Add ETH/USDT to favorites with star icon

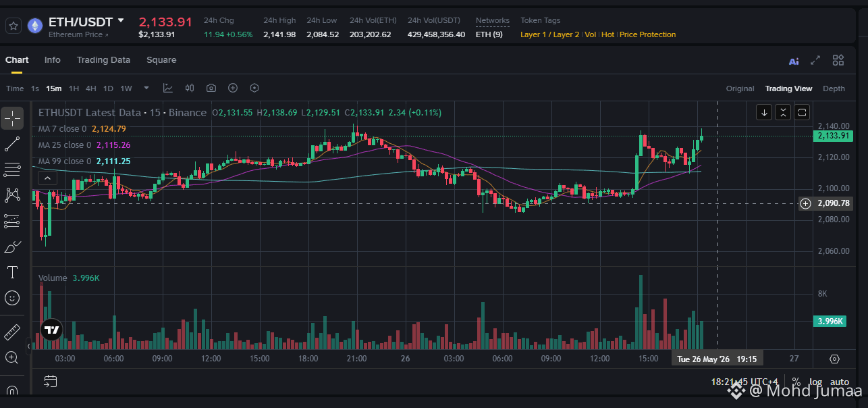[13, 26]
